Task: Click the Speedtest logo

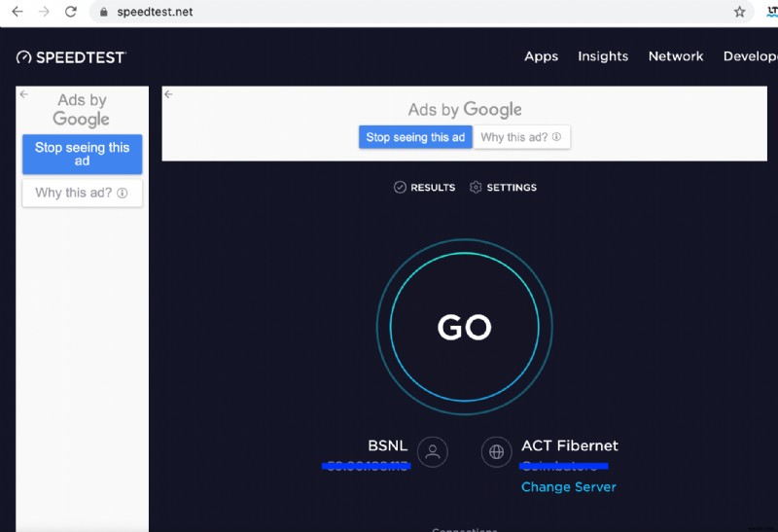Action: [x=71, y=57]
